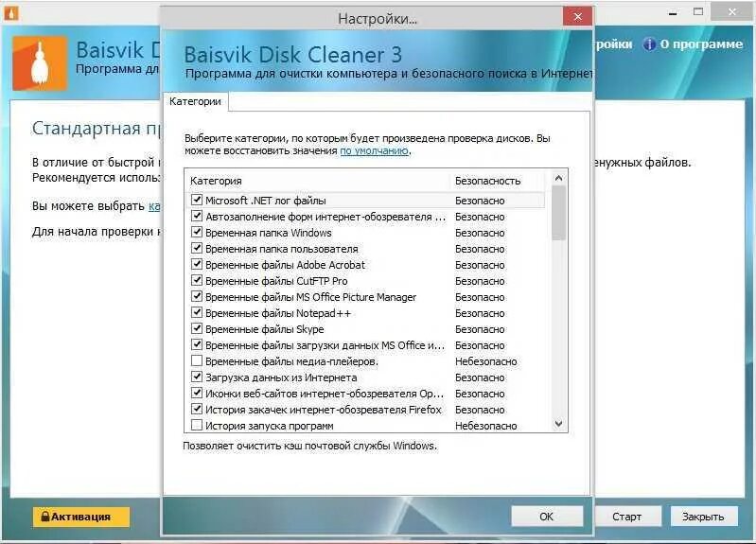The height and width of the screenshot is (544, 756).
Task: Select row Microsoft .NET лог файлы text
Action: pyautogui.click(x=266, y=201)
